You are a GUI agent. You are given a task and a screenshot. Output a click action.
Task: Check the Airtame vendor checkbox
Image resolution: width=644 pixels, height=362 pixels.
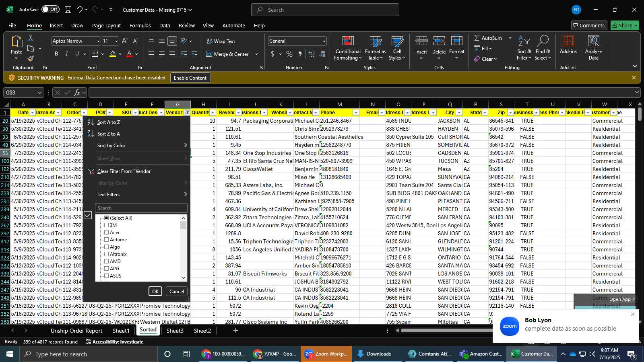click(107, 240)
